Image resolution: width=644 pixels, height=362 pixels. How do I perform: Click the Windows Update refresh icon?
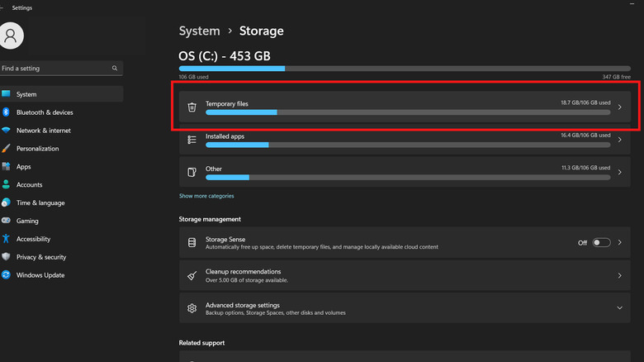tap(6, 274)
